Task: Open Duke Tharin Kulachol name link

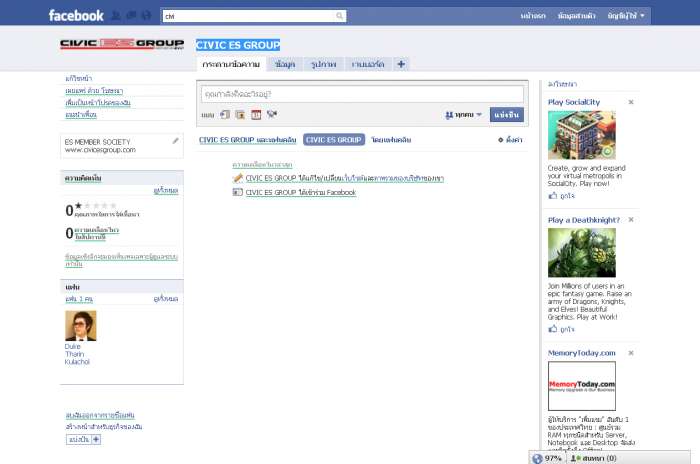Action: [x=77, y=354]
